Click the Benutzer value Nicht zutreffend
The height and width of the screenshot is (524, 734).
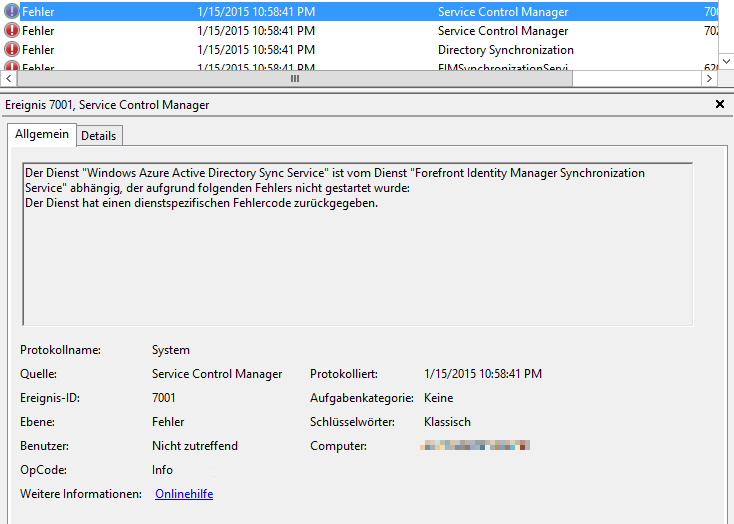pyautogui.click(x=195, y=446)
